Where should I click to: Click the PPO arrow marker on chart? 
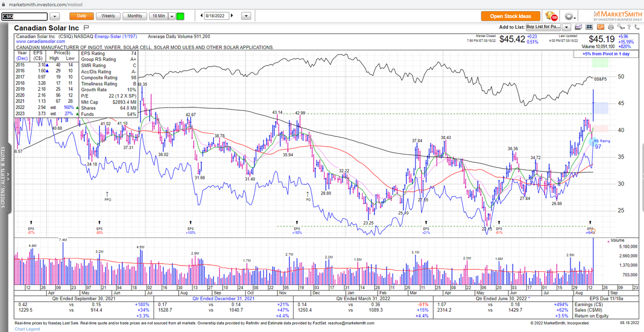(107, 196)
